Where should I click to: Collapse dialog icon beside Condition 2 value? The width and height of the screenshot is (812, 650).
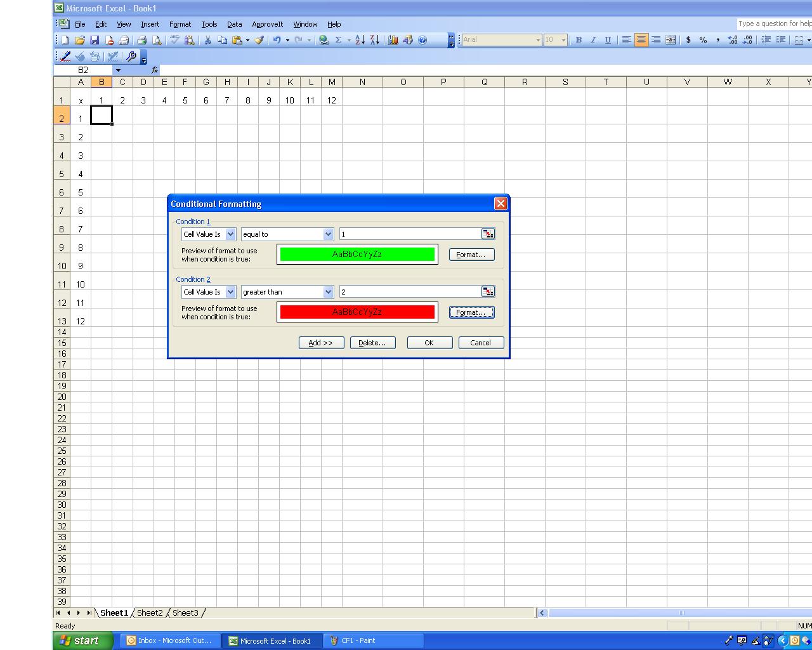tap(488, 292)
